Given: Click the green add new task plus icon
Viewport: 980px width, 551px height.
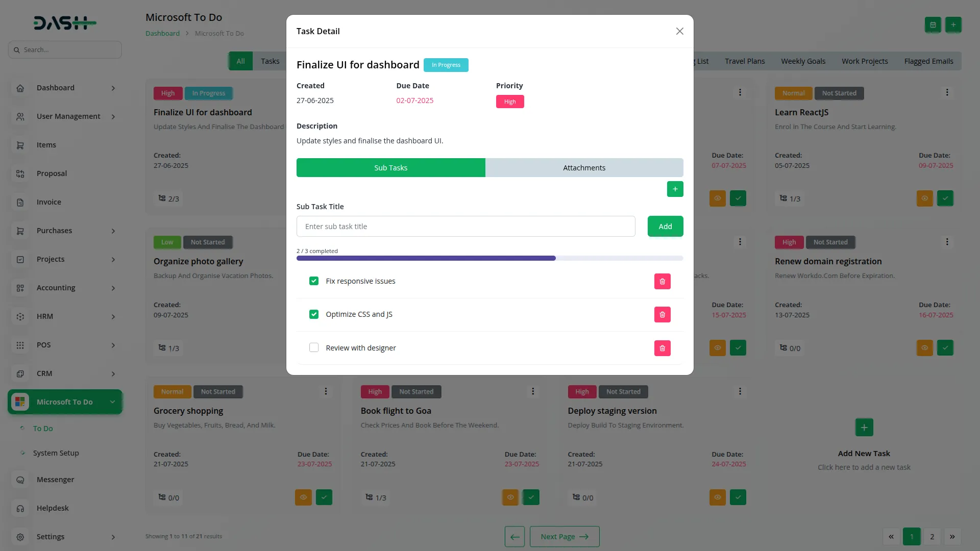Looking at the screenshot, I should click(864, 427).
